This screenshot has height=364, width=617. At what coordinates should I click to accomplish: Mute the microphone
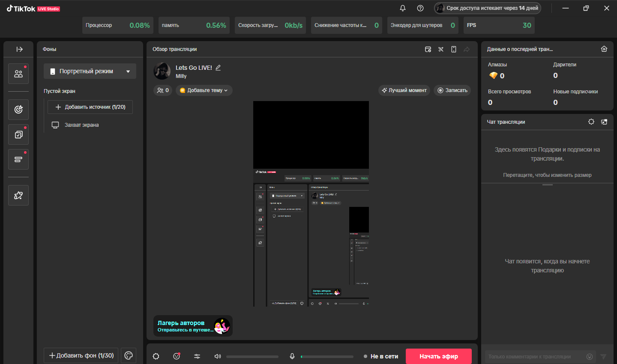pyautogui.click(x=292, y=356)
